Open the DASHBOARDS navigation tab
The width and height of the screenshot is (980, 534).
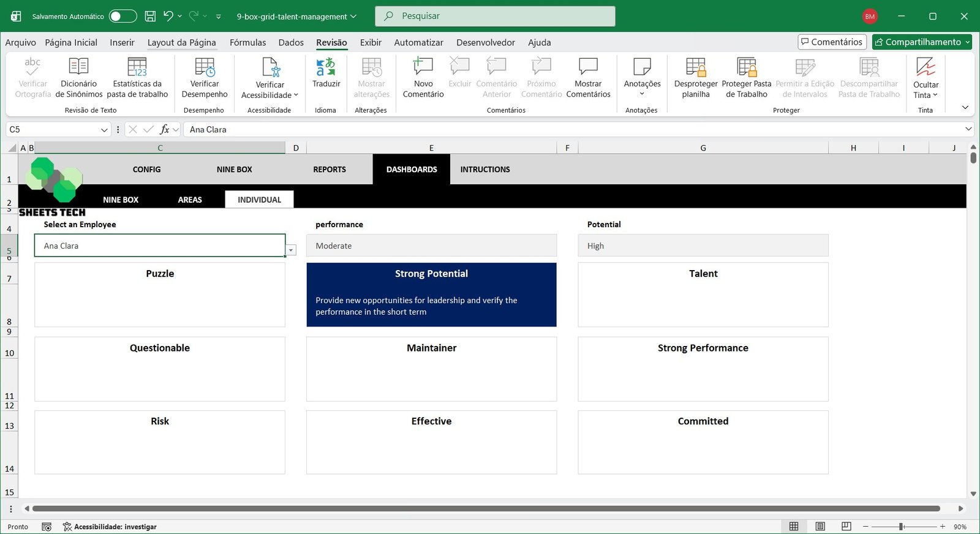(412, 170)
